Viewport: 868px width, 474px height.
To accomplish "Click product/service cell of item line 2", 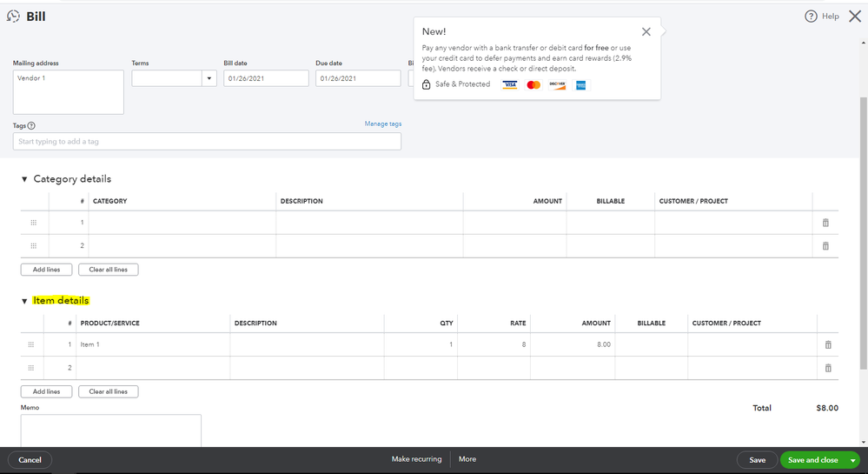I will (x=153, y=368).
